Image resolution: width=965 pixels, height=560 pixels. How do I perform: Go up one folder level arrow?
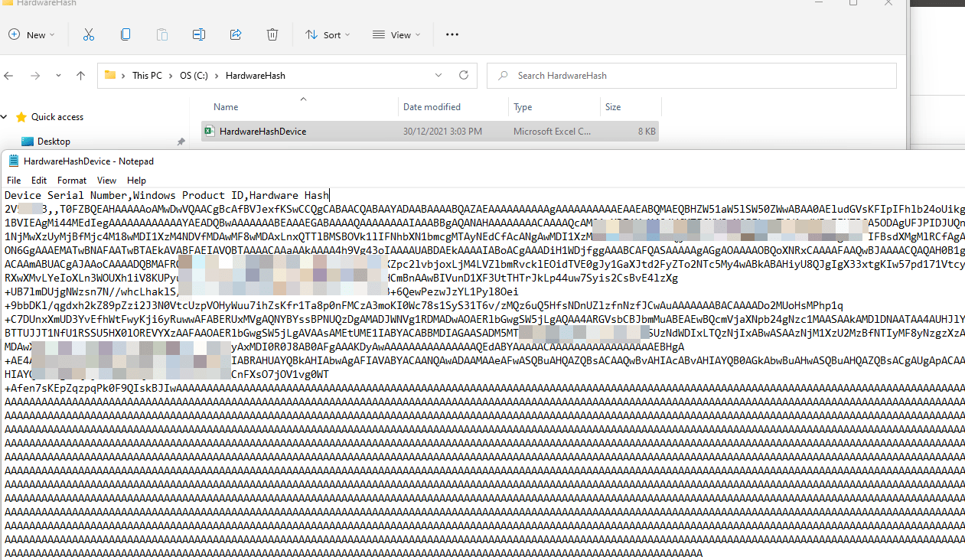pyautogui.click(x=80, y=76)
